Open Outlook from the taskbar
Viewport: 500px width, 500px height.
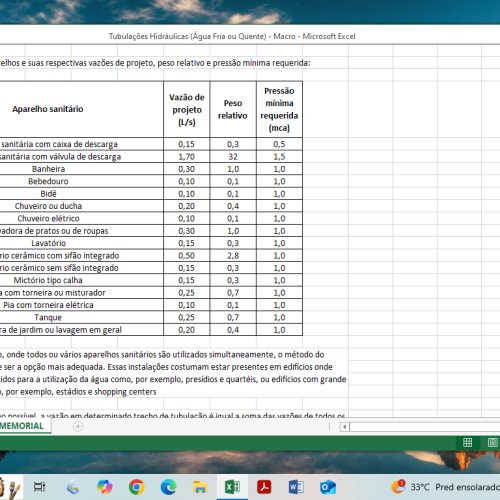[x=328, y=487]
